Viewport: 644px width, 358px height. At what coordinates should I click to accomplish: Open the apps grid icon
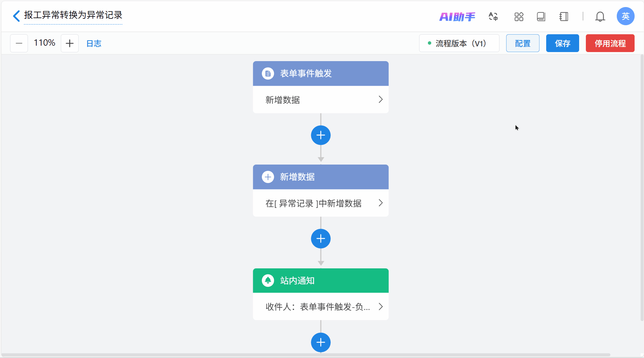click(x=519, y=16)
